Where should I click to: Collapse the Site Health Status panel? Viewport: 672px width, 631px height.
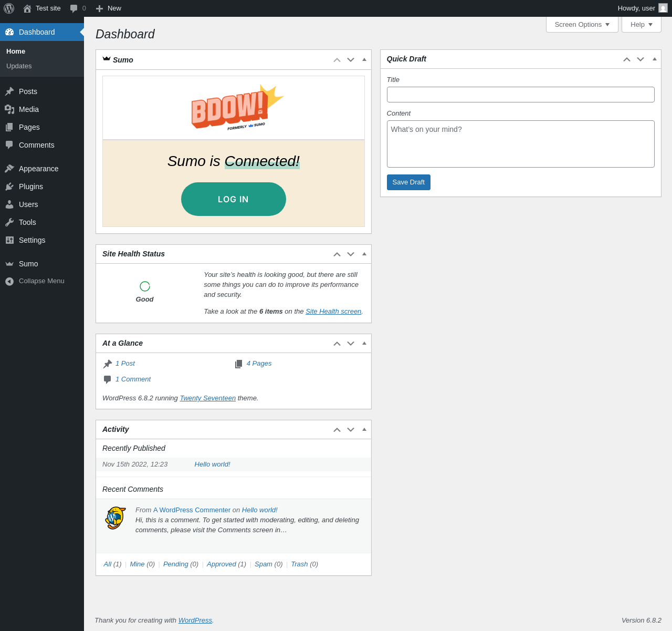(364, 254)
